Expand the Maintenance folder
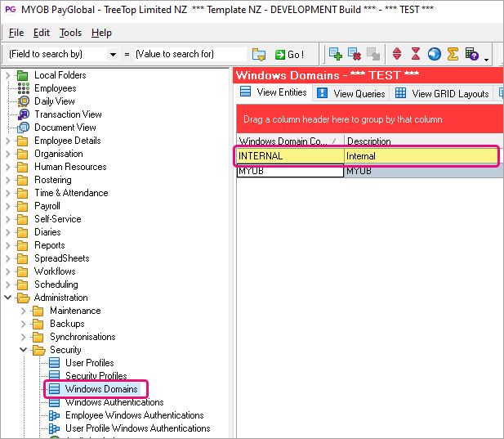Image resolution: width=504 pixels, height=439 pixels. click(x=23, y=311)
